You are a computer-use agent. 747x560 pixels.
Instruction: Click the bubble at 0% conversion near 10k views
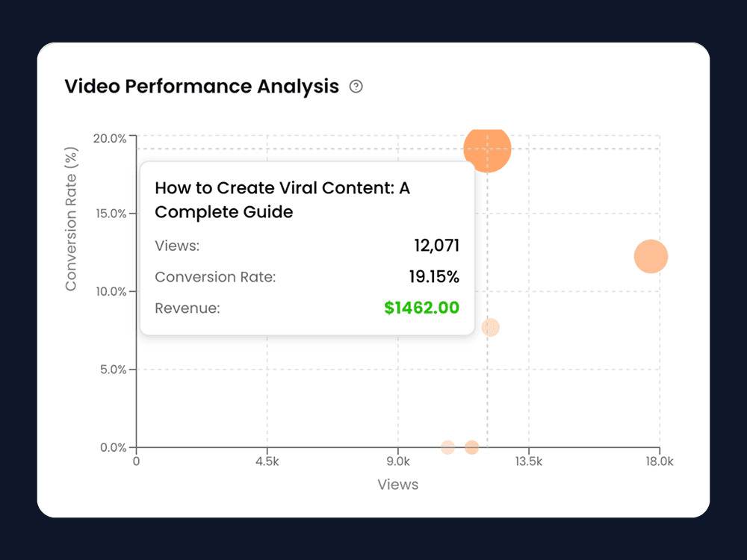(x=447, y=447)
